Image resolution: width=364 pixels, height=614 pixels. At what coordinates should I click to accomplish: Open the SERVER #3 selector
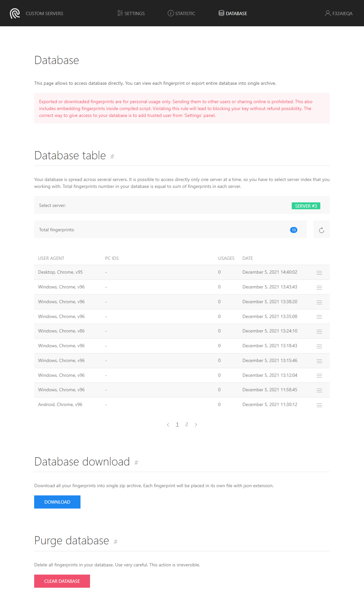click(x=306, y=206)
